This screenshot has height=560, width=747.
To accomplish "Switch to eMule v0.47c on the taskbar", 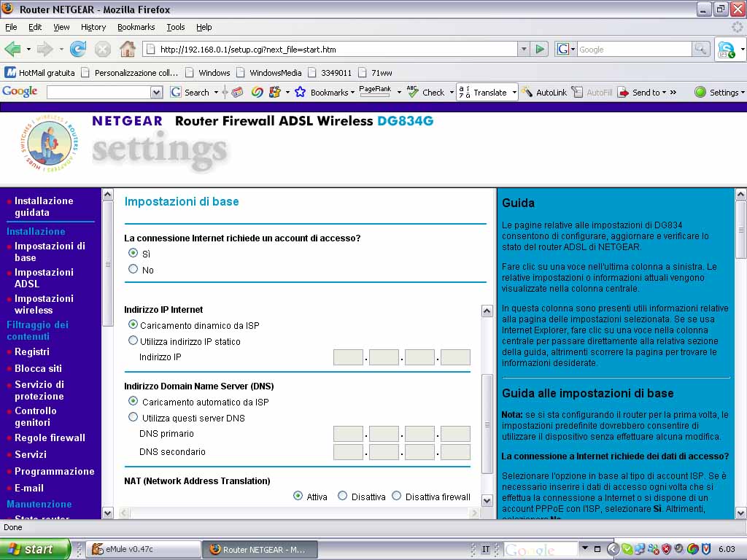I will click(144, 550).
